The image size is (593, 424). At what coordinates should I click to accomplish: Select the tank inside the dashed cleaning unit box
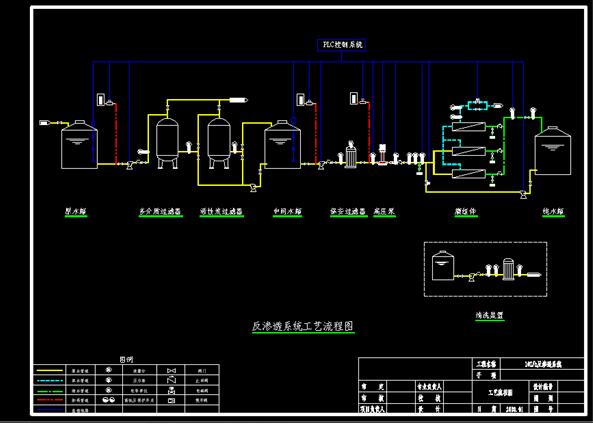pyautogui.click(x=443, y=266)
